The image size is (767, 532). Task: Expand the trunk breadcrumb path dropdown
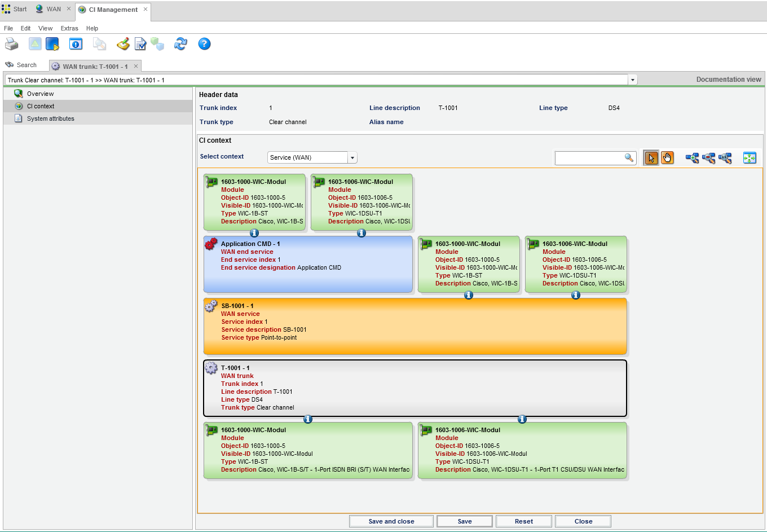pos(633,80)
